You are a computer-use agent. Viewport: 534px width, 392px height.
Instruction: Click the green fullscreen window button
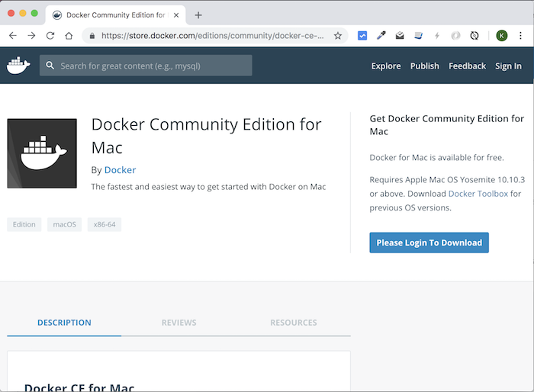pos(34,13)
